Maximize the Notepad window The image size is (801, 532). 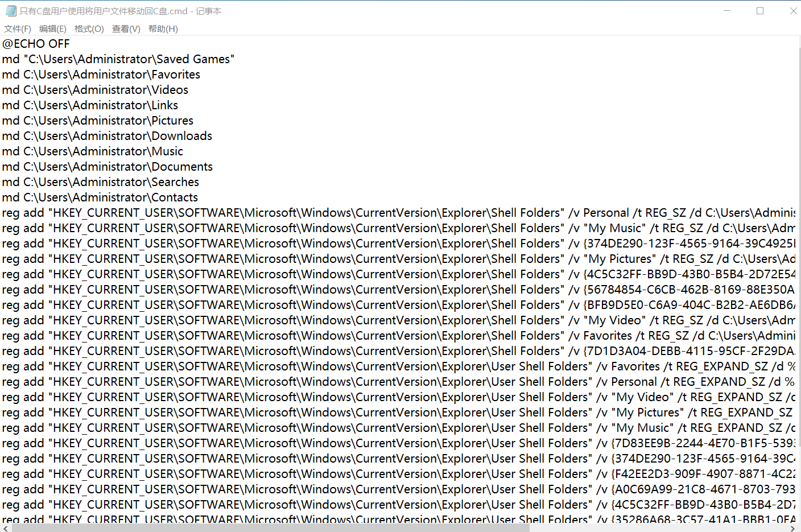coord(760,11)
